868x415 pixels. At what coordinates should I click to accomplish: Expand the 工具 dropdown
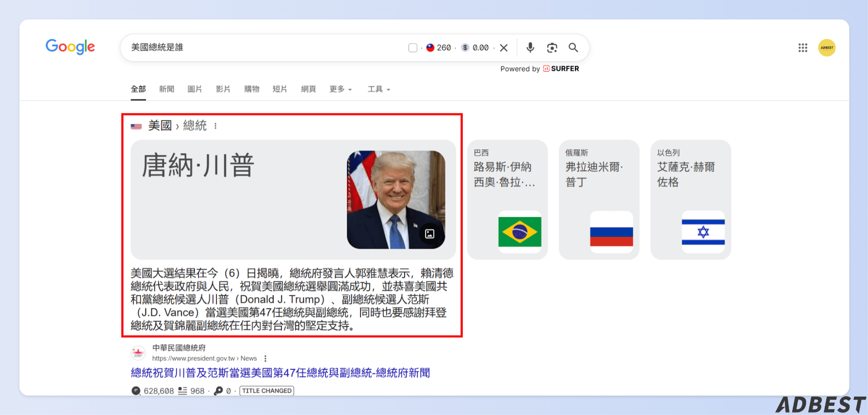point(379,89)
